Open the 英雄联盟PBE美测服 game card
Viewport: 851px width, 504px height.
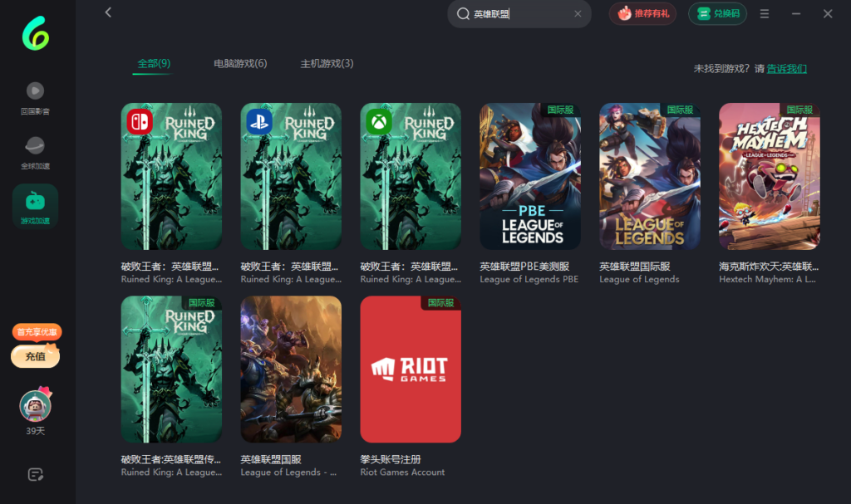[x=530, y=176]
